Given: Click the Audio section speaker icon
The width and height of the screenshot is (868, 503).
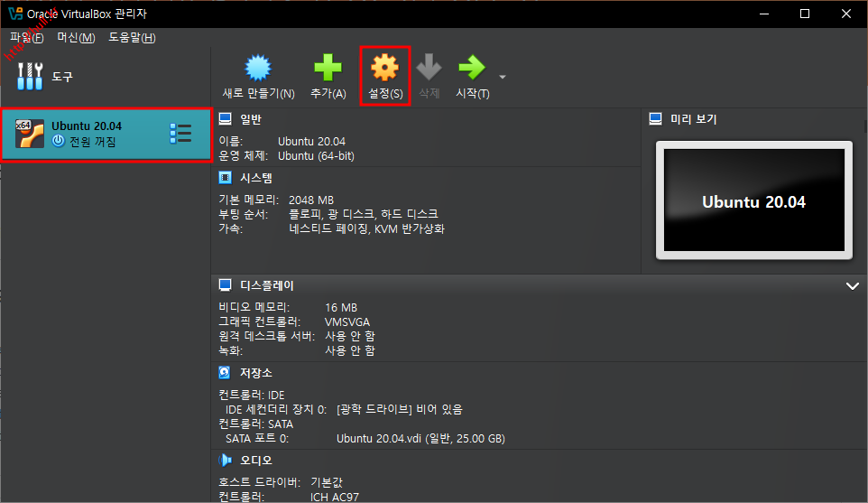Looking at the screenshot, I should click(225, 460).
